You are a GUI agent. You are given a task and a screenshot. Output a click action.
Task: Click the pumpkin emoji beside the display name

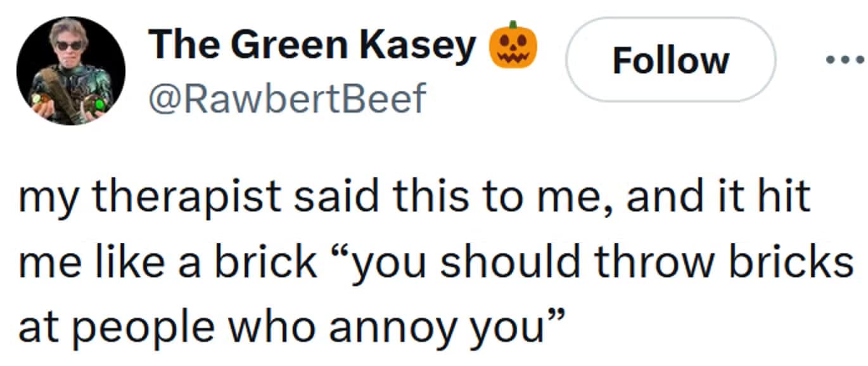[x=511, y=48]
